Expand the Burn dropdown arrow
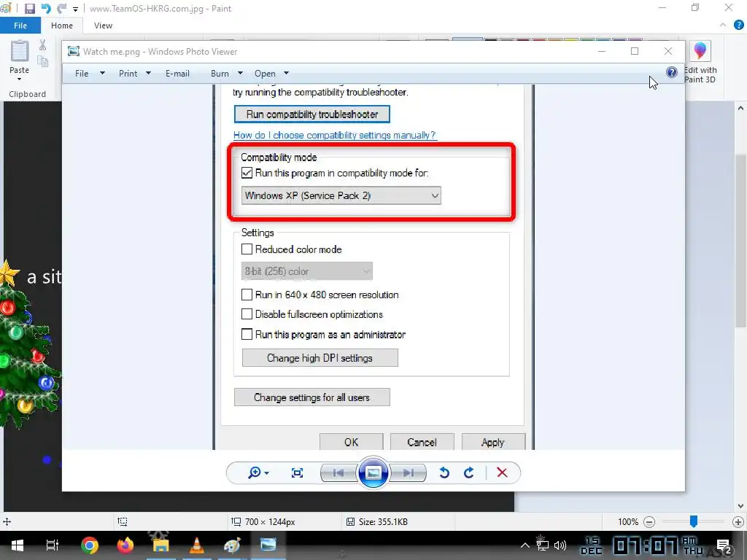This screenshot has width=747, height=560. coord(240,74)
